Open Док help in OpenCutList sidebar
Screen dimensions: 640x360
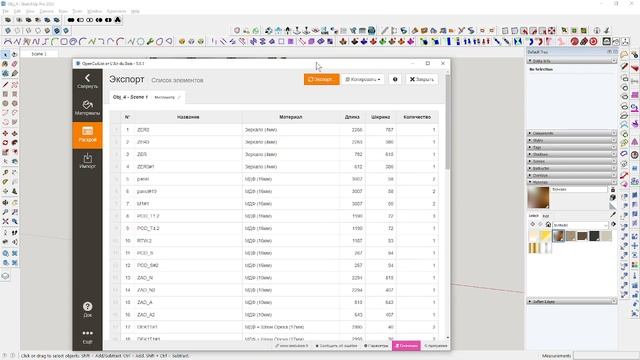click(x=87, y=309)
